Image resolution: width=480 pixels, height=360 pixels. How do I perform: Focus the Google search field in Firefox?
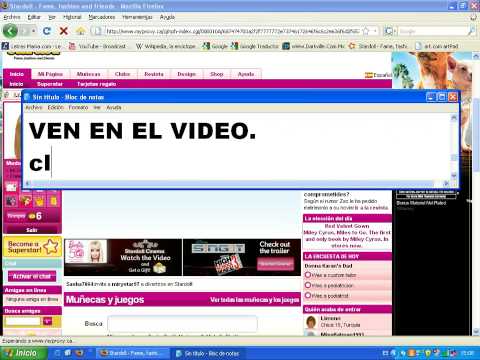[432, 31]
